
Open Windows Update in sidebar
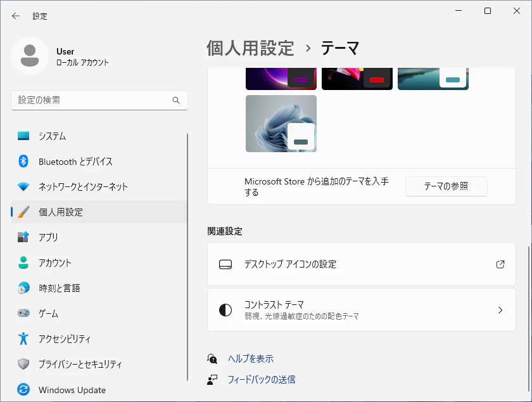99,390
